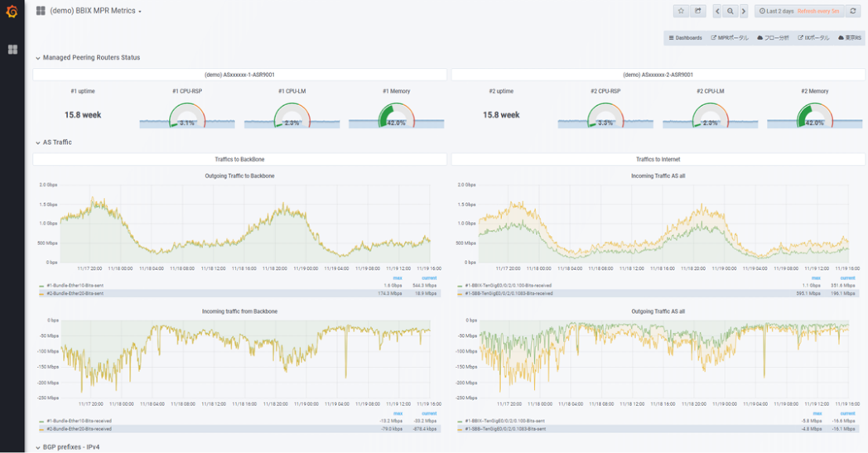Collapse the AS Traffic row

(x=54, y=142)
